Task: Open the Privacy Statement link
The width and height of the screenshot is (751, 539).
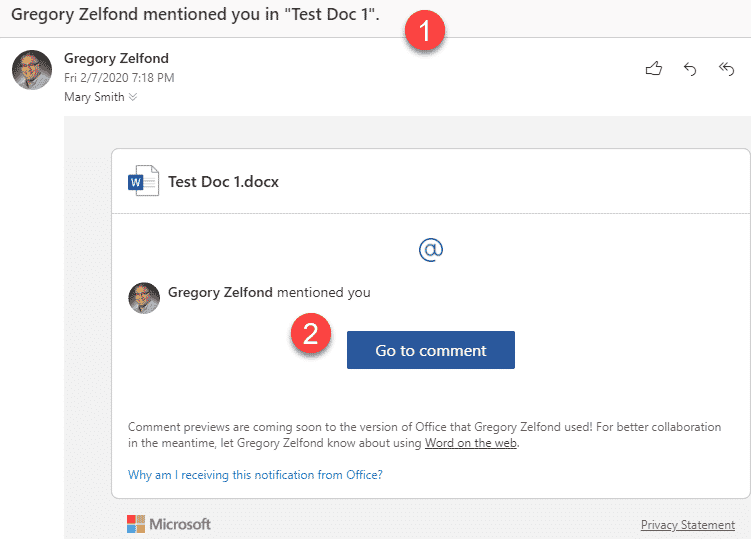Action: pos(688,525)
